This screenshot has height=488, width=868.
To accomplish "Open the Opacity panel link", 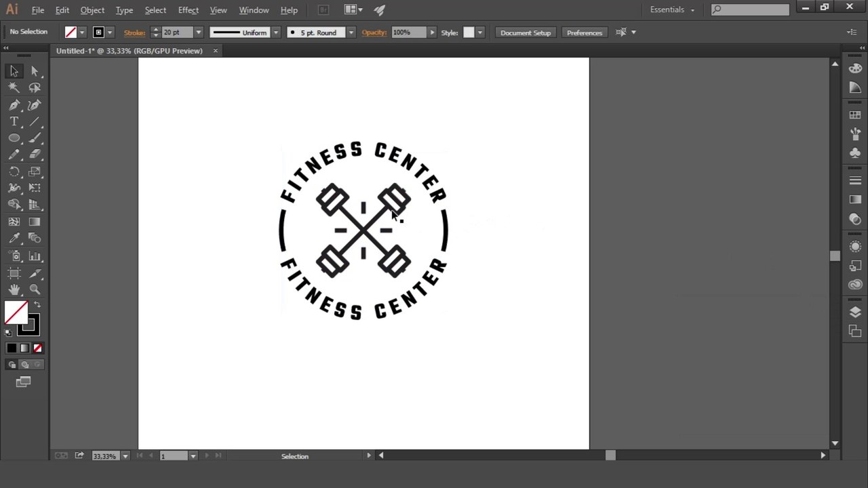I will pyautogui.click(x=374, y=33).
